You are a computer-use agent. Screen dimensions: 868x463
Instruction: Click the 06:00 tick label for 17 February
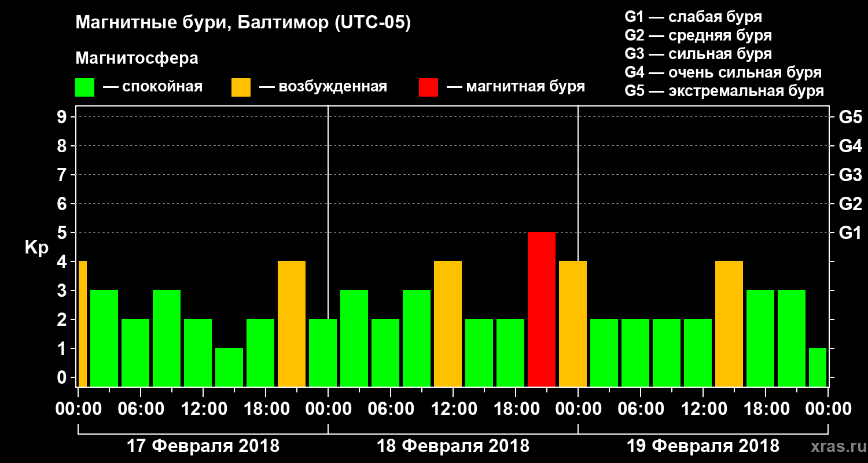pos(141,409)
